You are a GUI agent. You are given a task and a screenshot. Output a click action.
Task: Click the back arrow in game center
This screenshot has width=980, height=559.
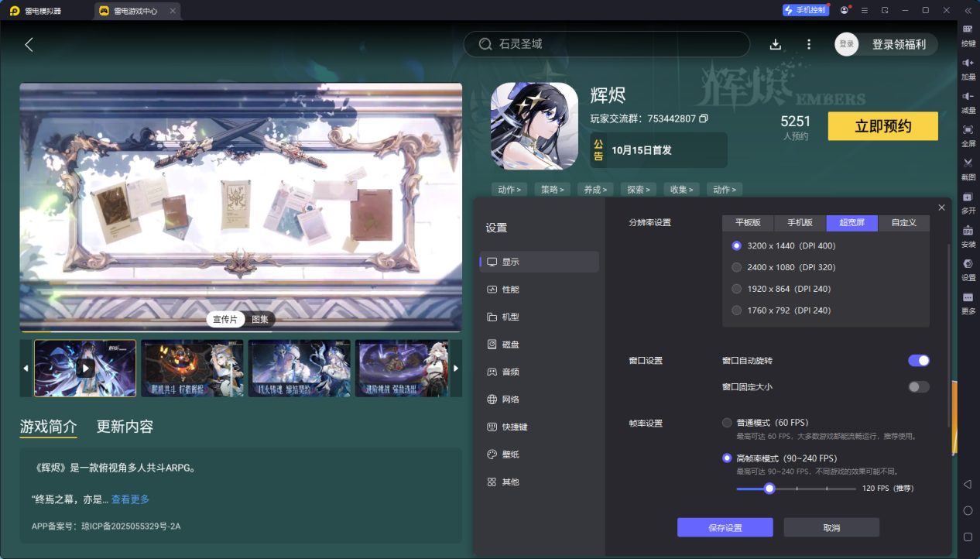click(29, 45)
